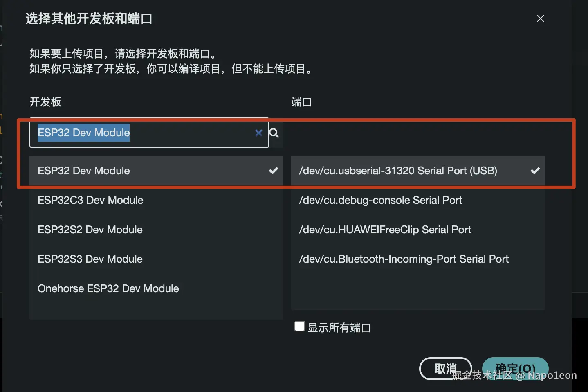Click the magnifier search icon
This screenshot has height=392, width=588.
coord(274,133)
